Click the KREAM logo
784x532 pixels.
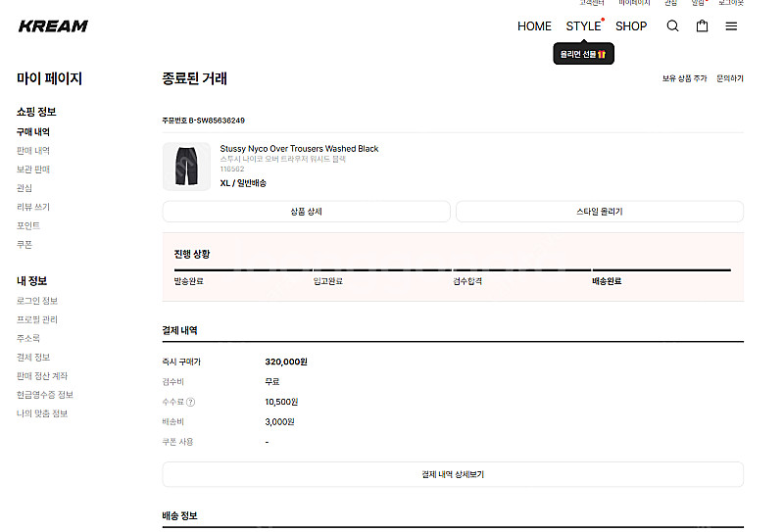pyautogui.click(x=53, y=26)
